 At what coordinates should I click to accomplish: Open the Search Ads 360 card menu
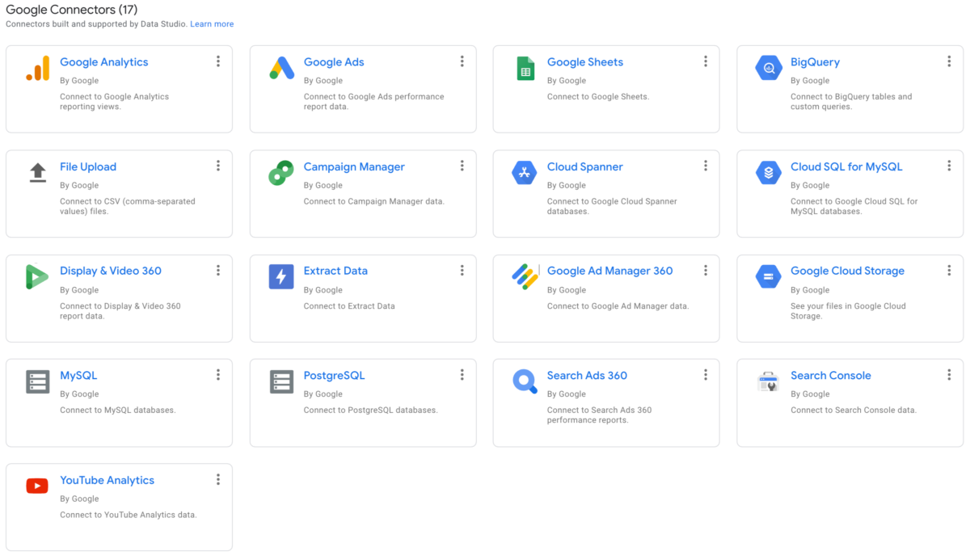tap(705, 374)
